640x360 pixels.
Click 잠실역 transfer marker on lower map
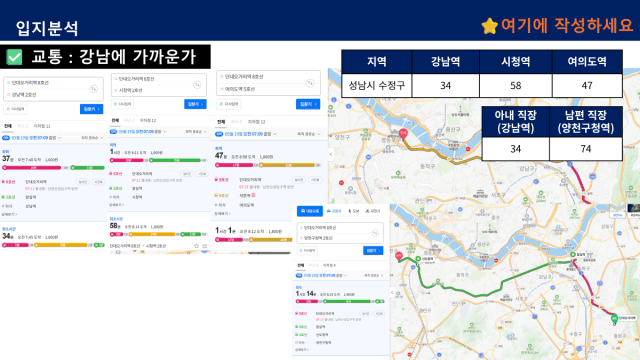[573, 254]
